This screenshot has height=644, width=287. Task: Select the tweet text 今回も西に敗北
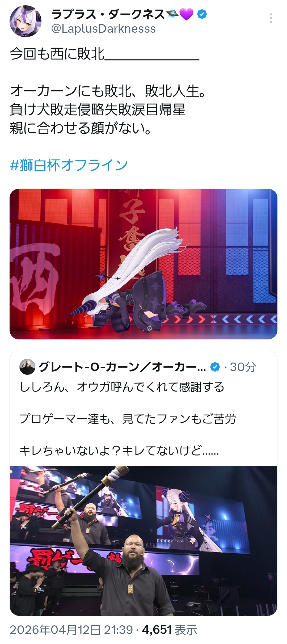pos(57,54)
